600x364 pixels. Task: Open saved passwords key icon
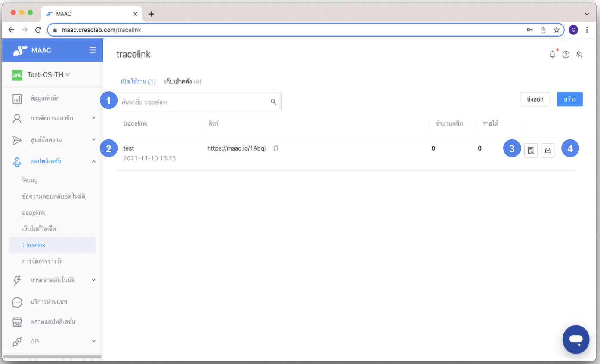click(x=529, y=30)
